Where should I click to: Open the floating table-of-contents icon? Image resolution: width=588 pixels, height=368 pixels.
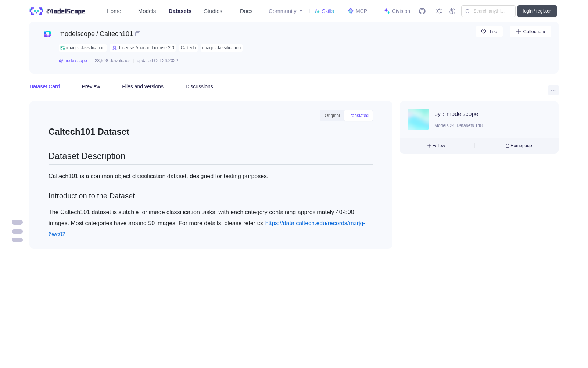(17, 231)
